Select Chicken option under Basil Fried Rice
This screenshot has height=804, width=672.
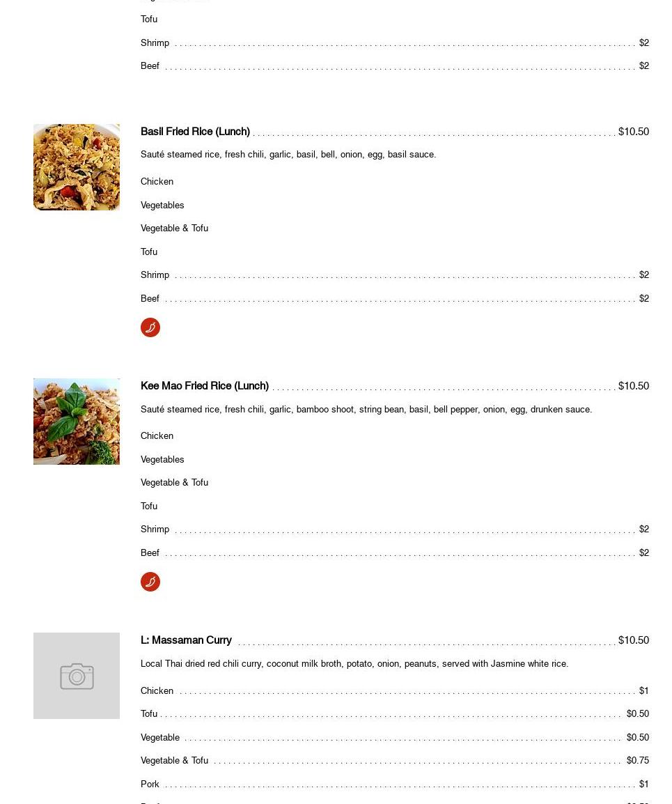click(x=157, y=182)
